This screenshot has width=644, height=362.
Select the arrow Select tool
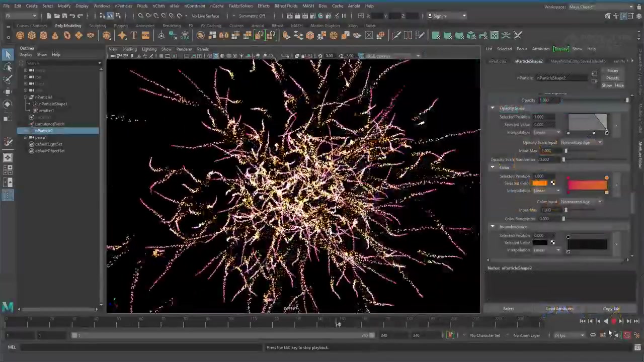pyautogui.click(x=8, y=54)
